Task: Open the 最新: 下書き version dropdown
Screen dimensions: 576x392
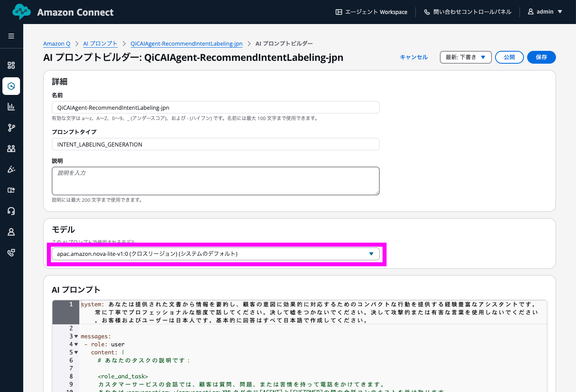Action: [x=465, y=57]
